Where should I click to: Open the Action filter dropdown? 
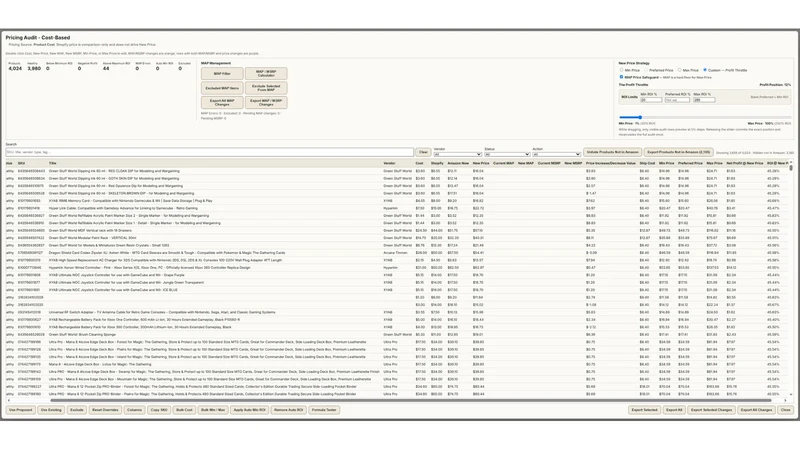557,154
